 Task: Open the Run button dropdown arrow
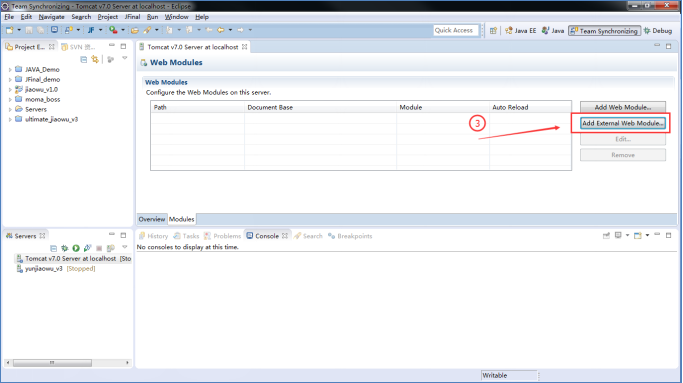pos(123,30)
